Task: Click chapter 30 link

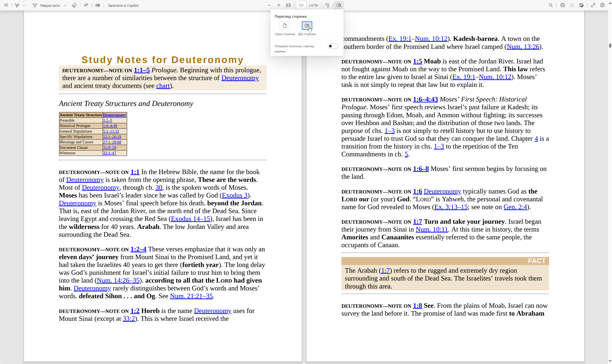Action: coord(159,188)
